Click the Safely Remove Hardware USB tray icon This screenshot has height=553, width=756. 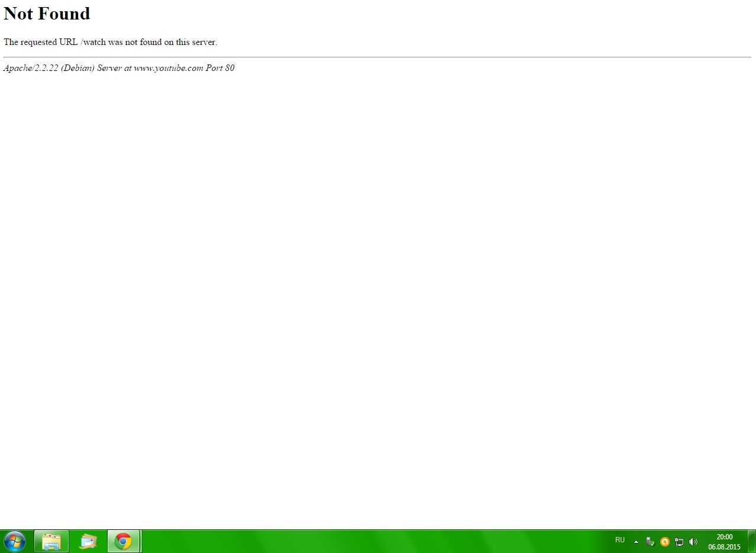[x=650, y=541]
